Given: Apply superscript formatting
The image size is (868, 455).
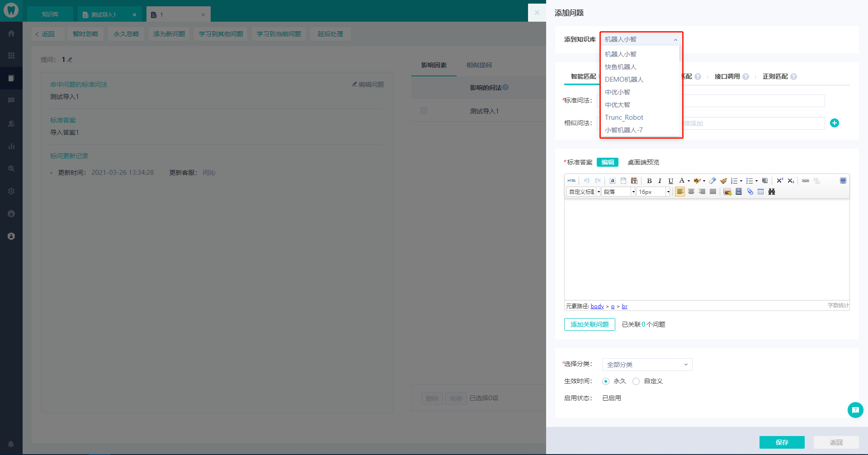Looking at the screenshot, I should pos(780,181).
